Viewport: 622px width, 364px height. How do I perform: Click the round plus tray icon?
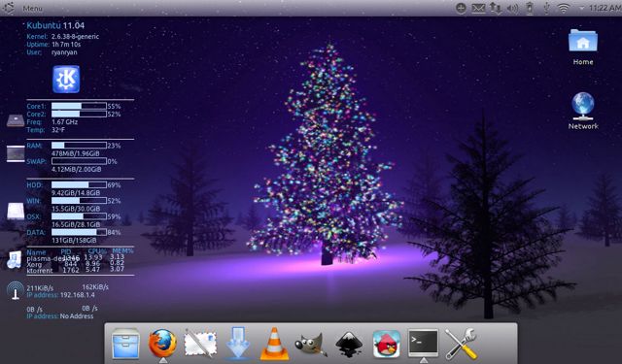tap(461, 8)
